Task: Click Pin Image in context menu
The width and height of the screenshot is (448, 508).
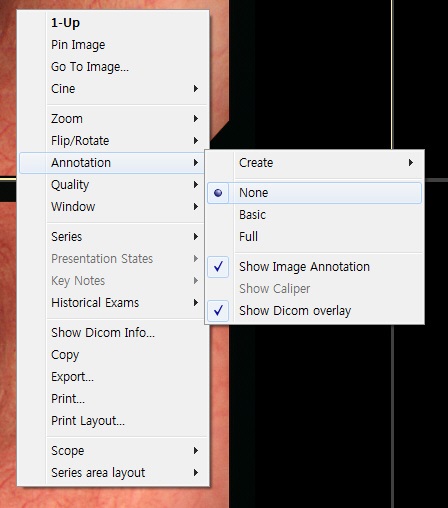Action: click(x=112, y=45)
